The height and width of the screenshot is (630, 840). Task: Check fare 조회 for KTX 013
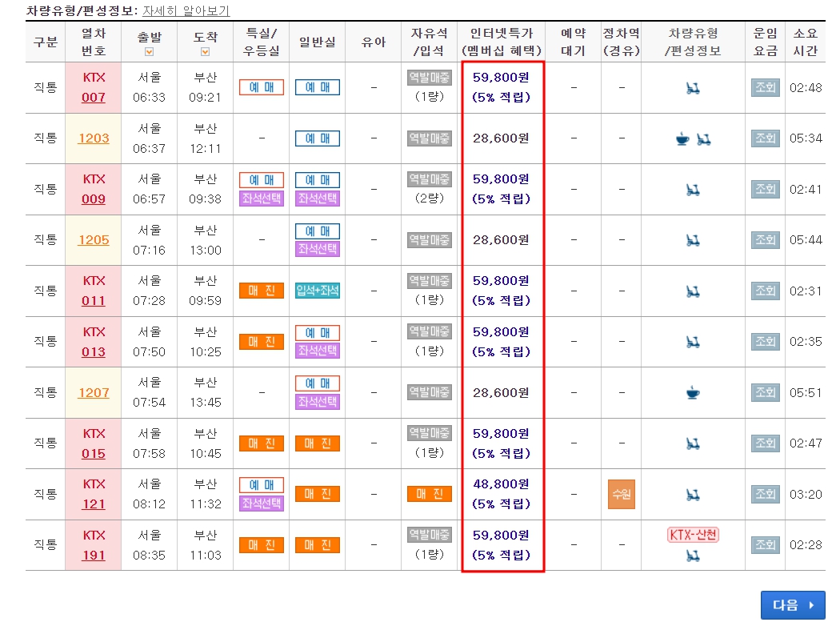765,342
